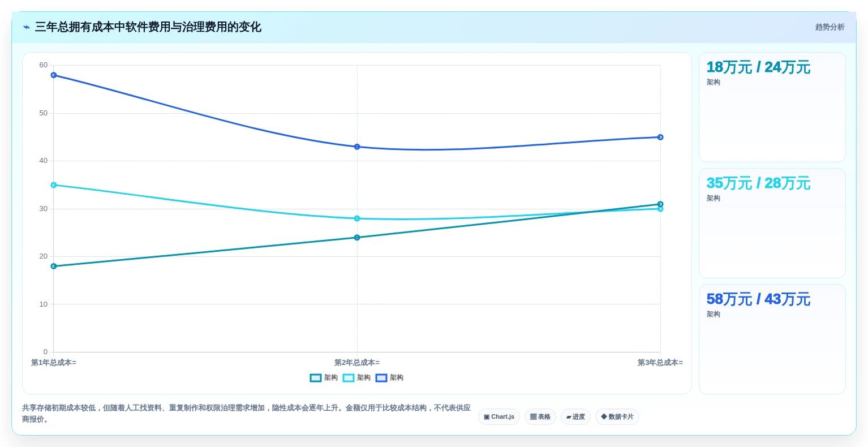Click the 18万元 / 24万元 card value
Viewport: 868px width, 447px height.
758,67
